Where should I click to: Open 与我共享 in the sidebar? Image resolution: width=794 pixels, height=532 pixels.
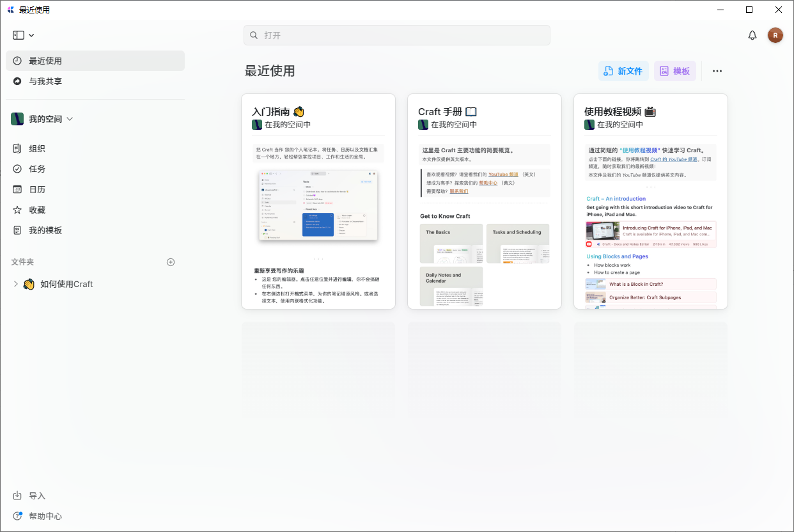tap(95, 81)
